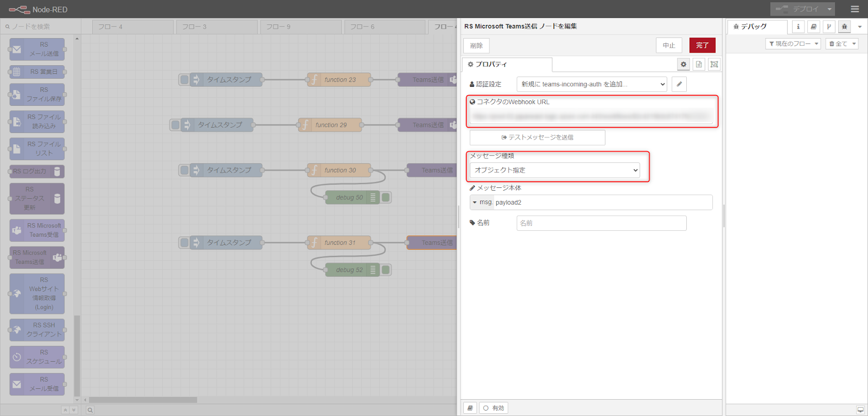Screen dimensions: 868x416
Task: Select the デバッグ sidebar tab
Action: click(x=757, y=27)
